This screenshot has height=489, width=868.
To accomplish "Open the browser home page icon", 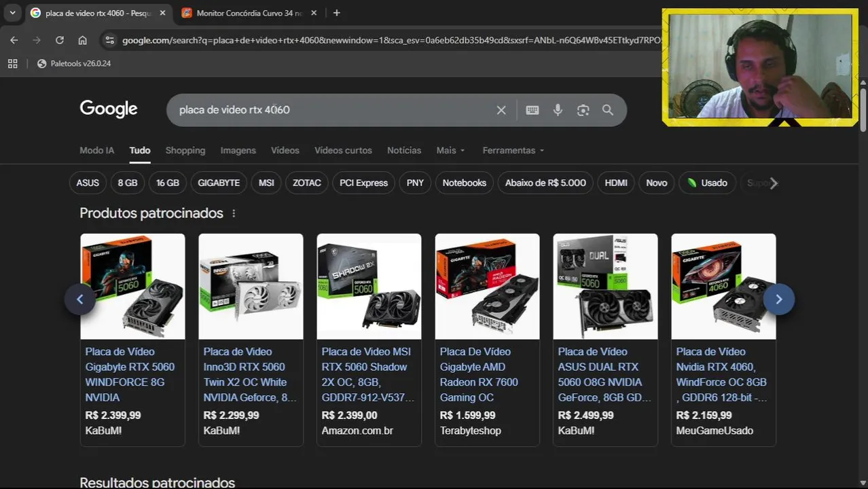I will [x=82, y=40].
